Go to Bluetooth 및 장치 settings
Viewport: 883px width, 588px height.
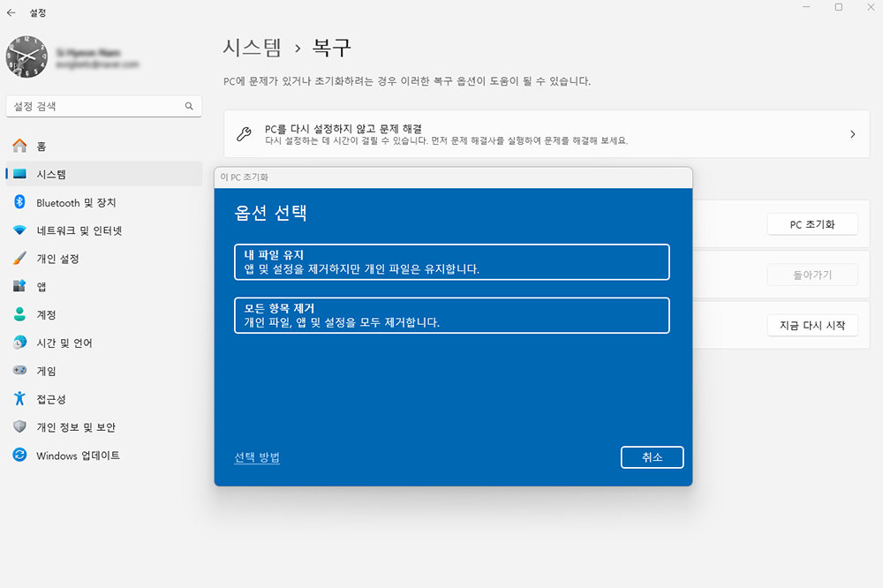pos(103,202)
